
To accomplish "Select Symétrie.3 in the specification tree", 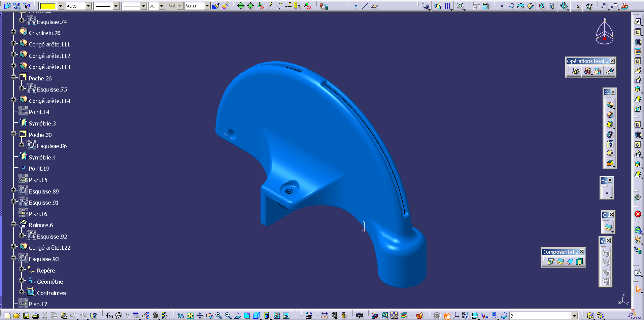I will tap(42, 123).
